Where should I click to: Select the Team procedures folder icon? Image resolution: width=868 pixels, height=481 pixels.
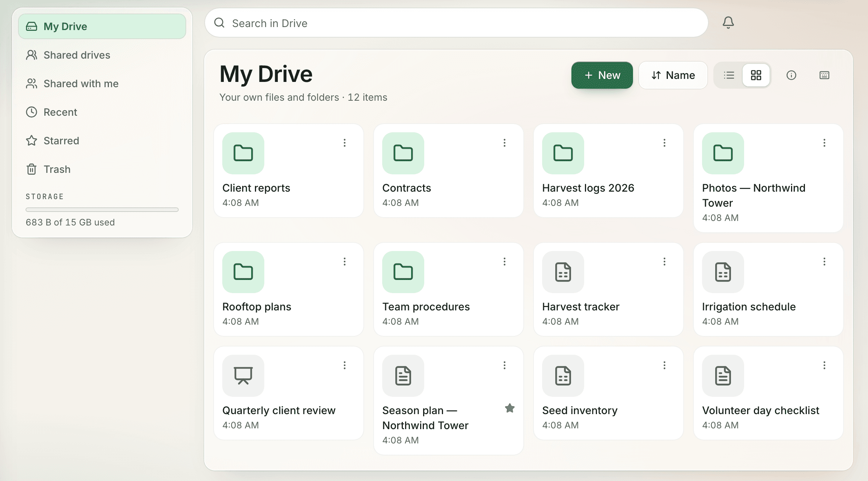coord(403,272)
